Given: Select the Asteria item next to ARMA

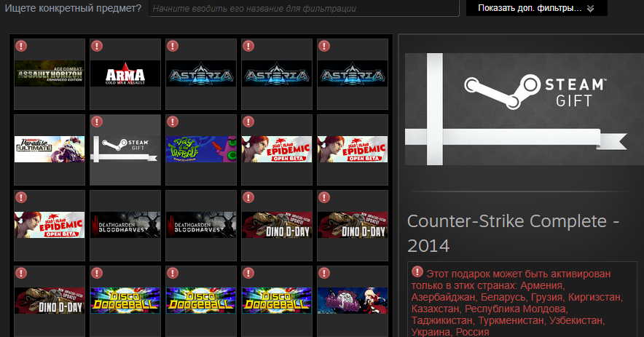Looking at the screenshot, I should (x=201, y=74).
